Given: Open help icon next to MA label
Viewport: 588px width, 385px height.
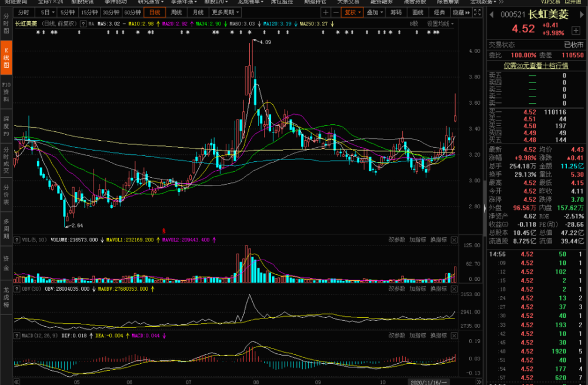Looking at the screenshot, I should (x=83, y=24).
